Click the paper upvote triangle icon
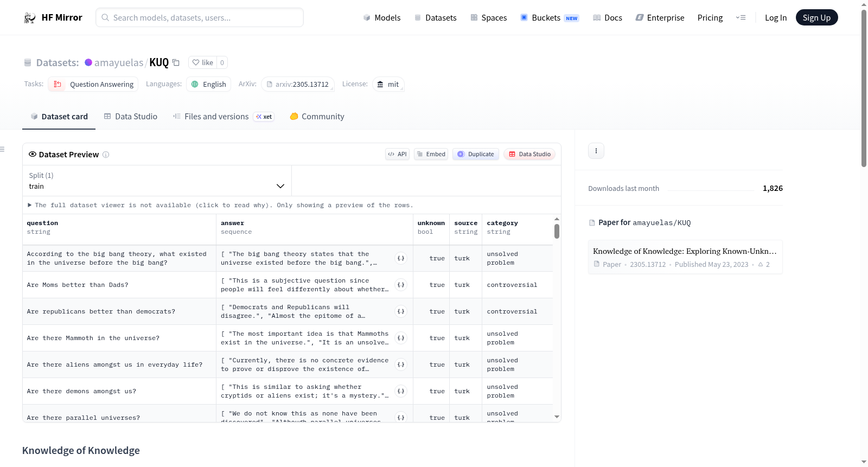 [761, 265]
